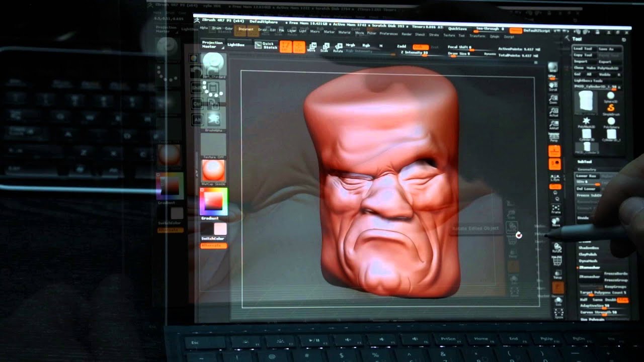Select the Move transform icon in top shelf

tap(311, 47)
